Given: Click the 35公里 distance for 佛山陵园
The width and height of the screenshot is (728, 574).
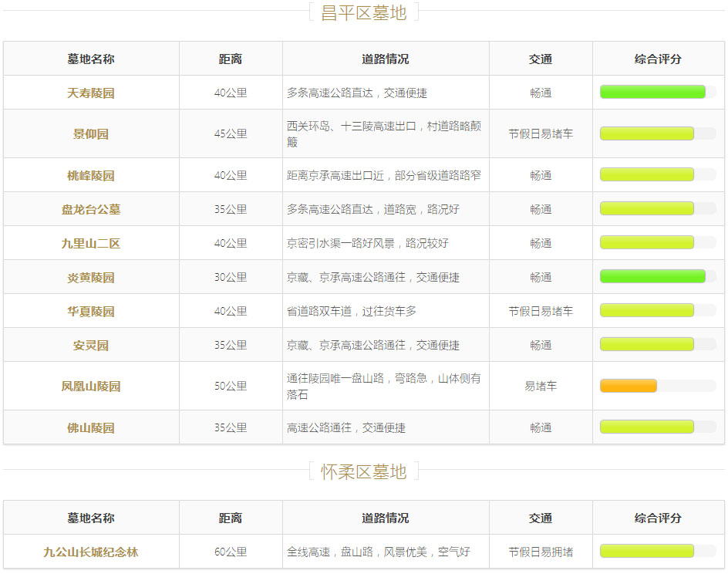Looking at the screenshot, I should coord(231,427).
